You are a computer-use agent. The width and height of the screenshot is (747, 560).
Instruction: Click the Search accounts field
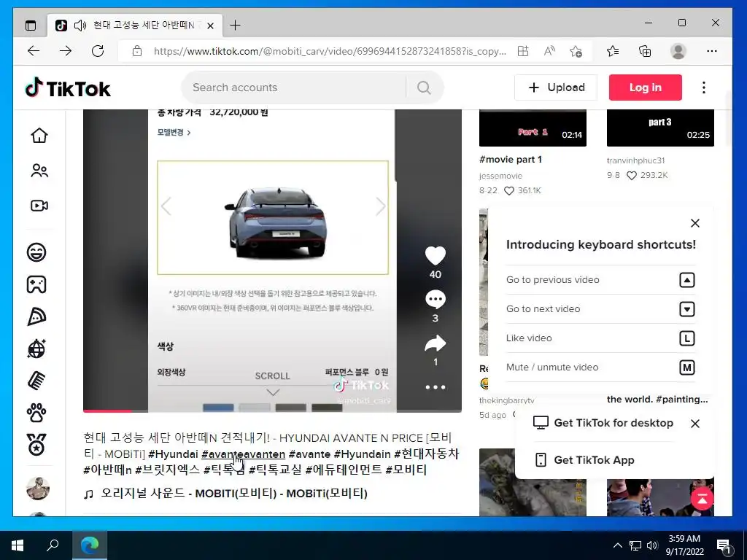click(295, 87)
